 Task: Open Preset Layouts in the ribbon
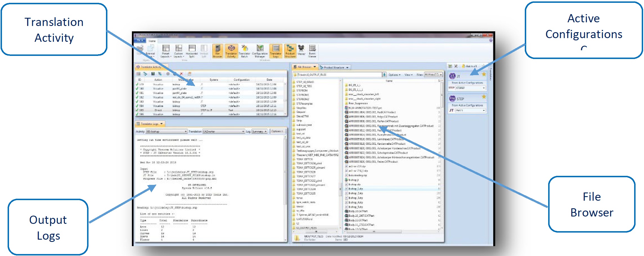(166, 51)
